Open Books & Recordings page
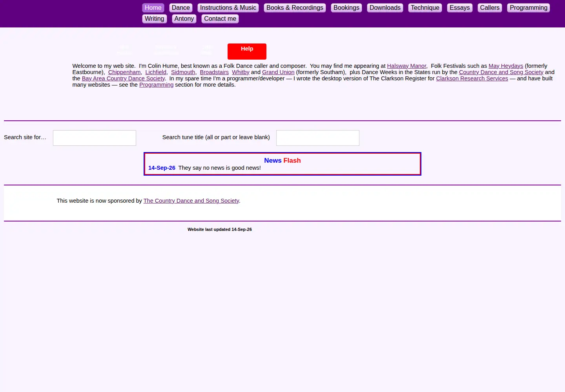The width and height of the screenshot is (565, 392). pos(295,8)
